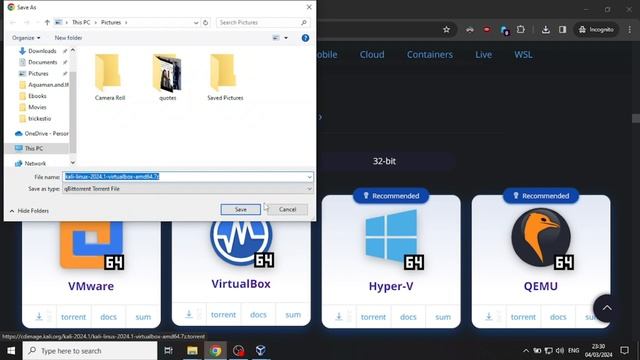Viewport: 640px width, 360px height.
Task: Toggle the Chrome side panel icon
Action: pyautogui.click(x=562, y=29)
